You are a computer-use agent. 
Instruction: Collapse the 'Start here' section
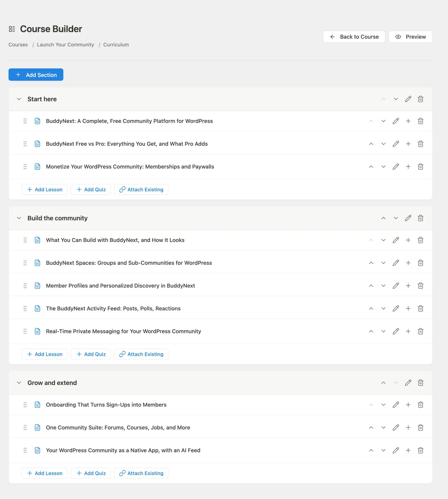click(19, 99)
